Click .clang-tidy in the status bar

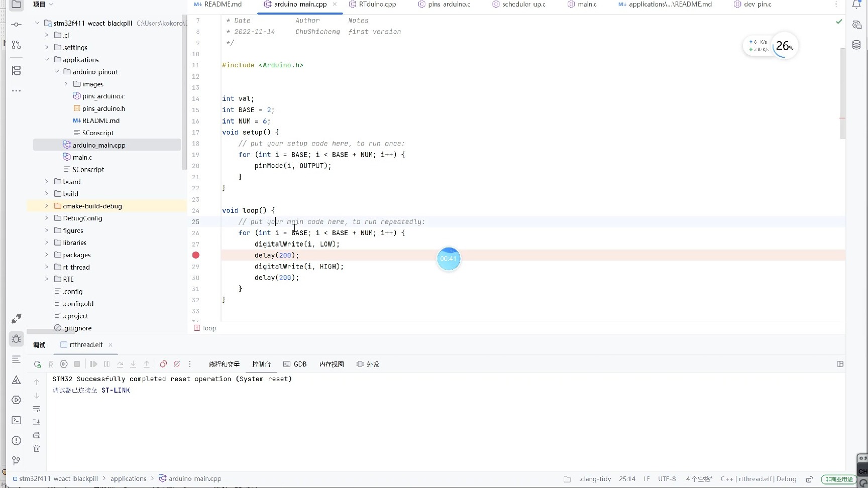pyautogui.click(x=595, y=479)
